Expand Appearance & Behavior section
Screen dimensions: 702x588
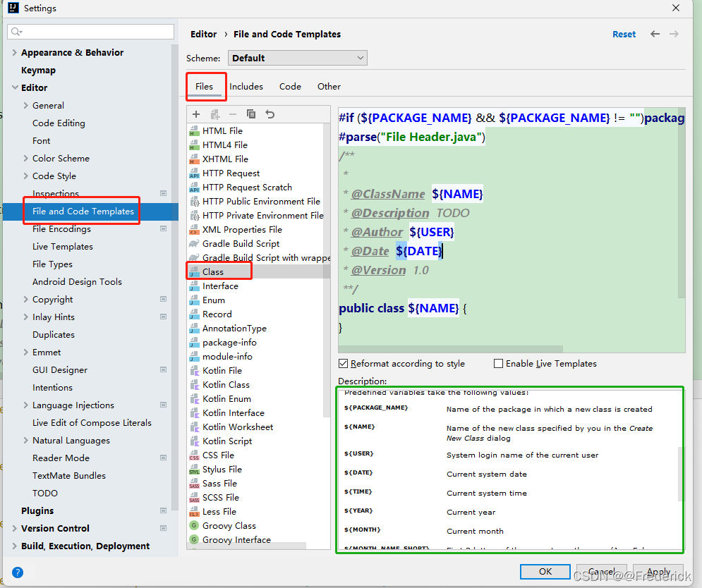click(14, 52)
